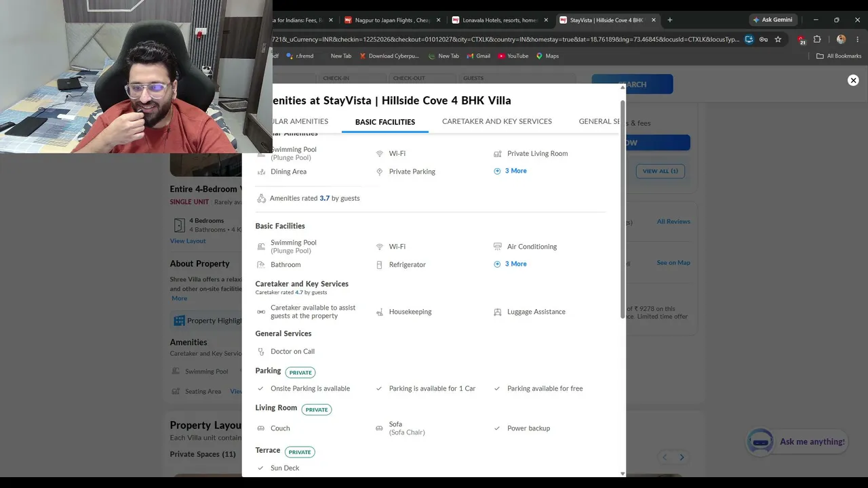Click VIEW ALL (1) button behind popup

(660, 171)
